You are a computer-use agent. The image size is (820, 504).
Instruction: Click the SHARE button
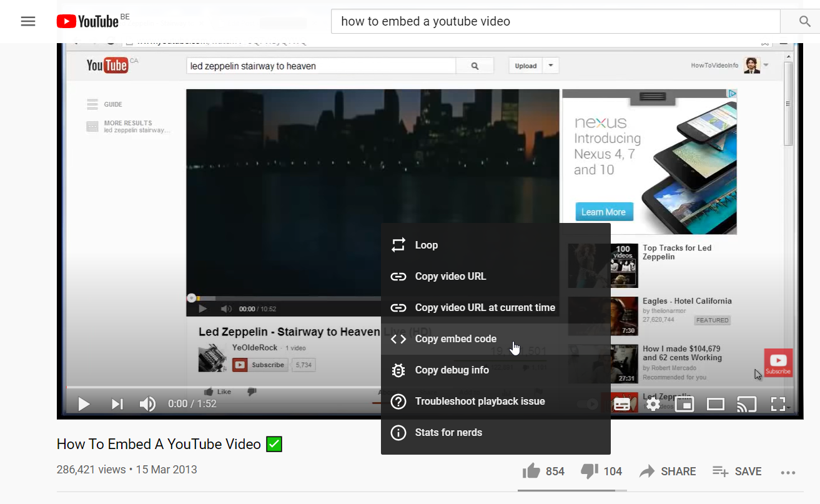point(668,472)
